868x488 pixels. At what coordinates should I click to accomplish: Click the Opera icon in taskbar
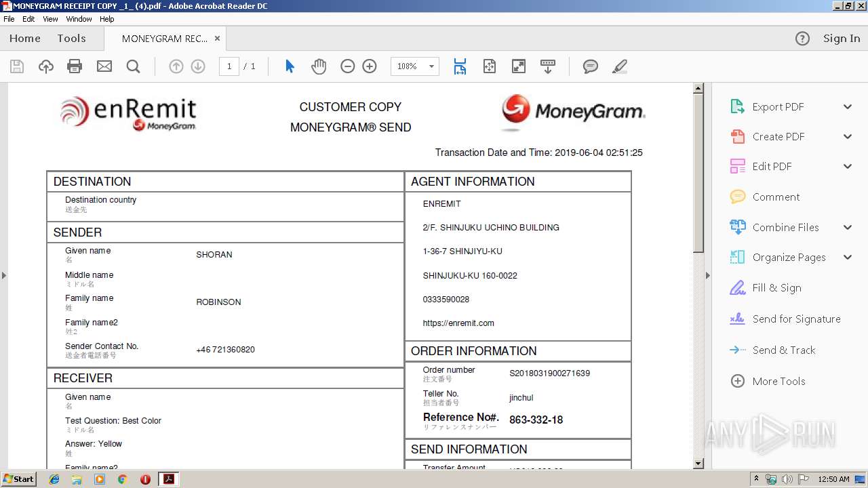pyautogui.click(x=145, y=479)
